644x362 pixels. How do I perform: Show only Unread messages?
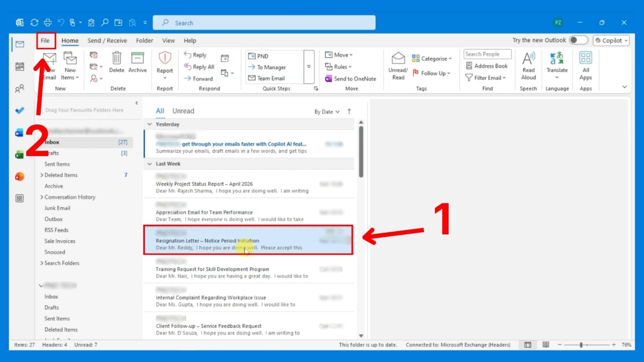(183, 111)
